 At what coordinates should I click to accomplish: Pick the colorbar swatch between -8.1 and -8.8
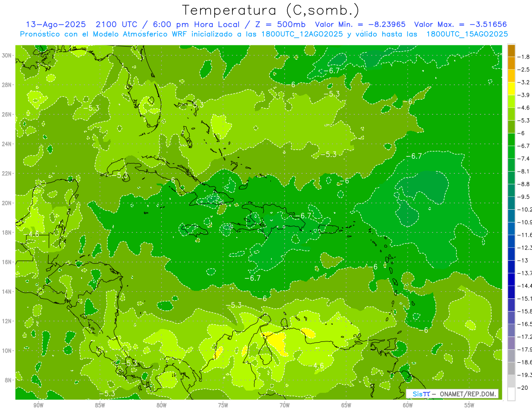(512, 177)
